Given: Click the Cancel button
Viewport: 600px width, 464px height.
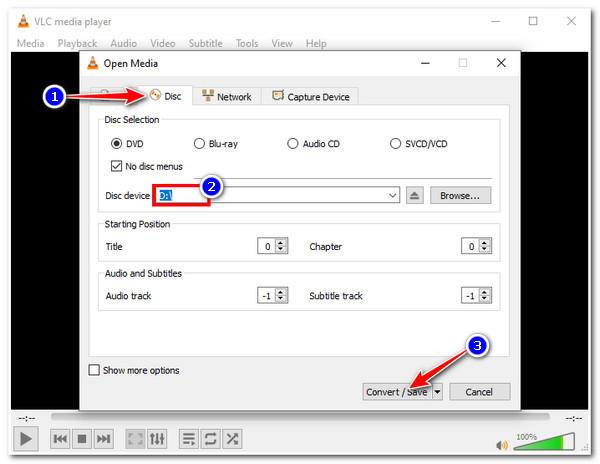Looking at the screenshot, I should point(479,392).
